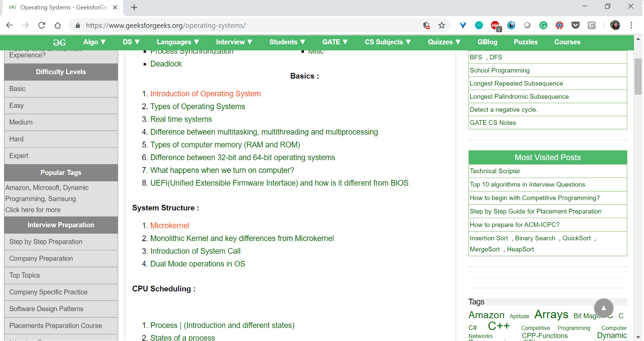Click the scrollbar down arrow
The width and height of the screenshot is (644, 341).
638,337
